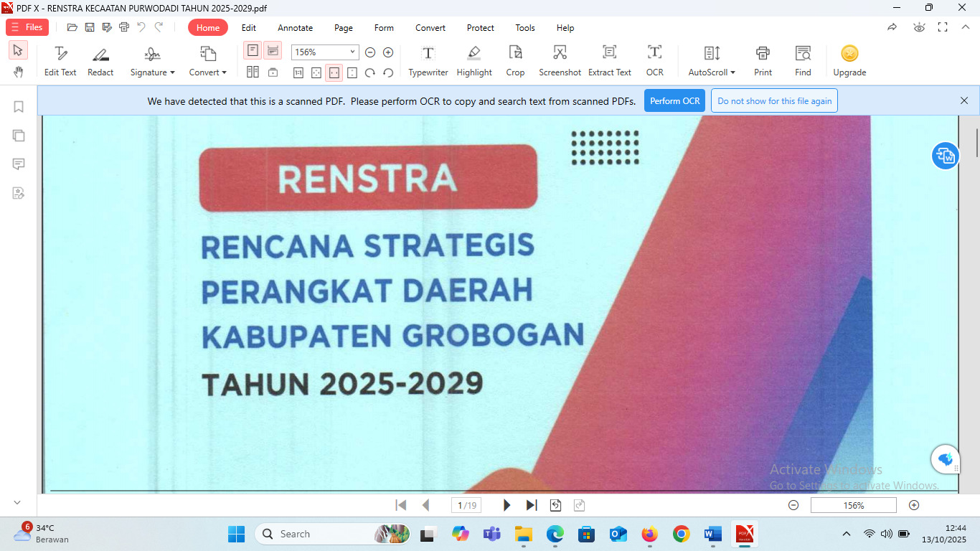The image size is (980, 551).
Task: Expand the AutoScroll dropdown options
Action: pos(712,72)
